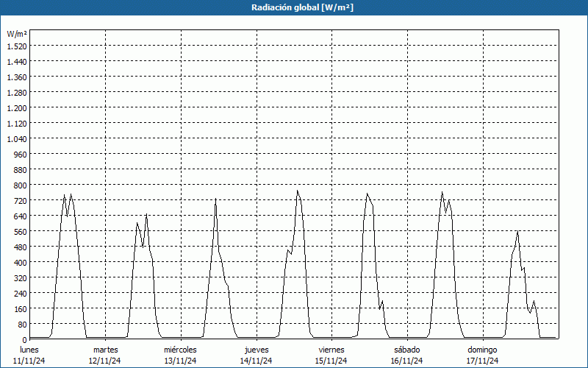Click the 12/11/24 date label

(105, 361)
